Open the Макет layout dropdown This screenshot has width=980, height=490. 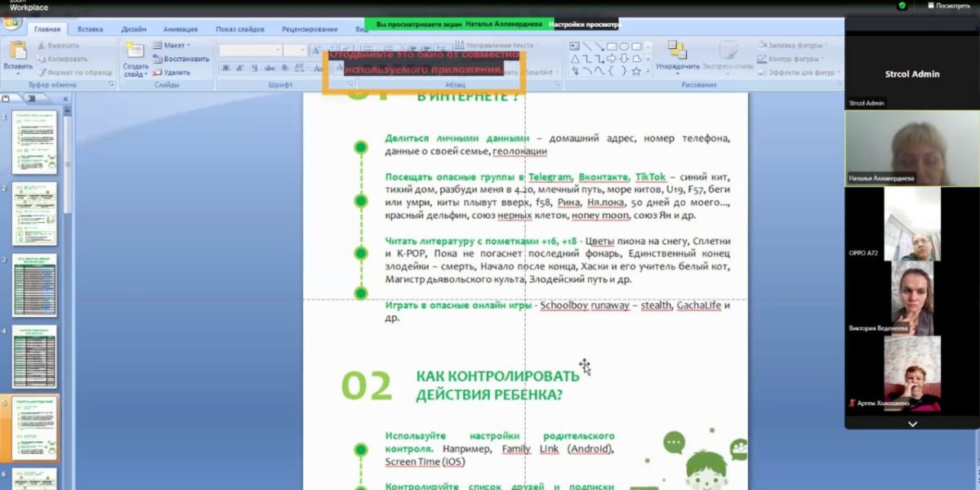tap(173, 46)
